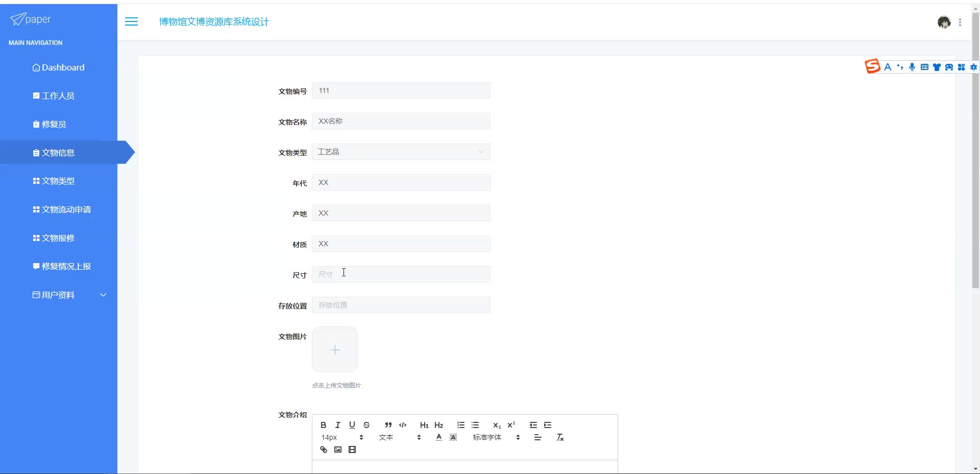Open the Sogou game controller icon
This screenshot has height=474, width=980.
(949, 67)
